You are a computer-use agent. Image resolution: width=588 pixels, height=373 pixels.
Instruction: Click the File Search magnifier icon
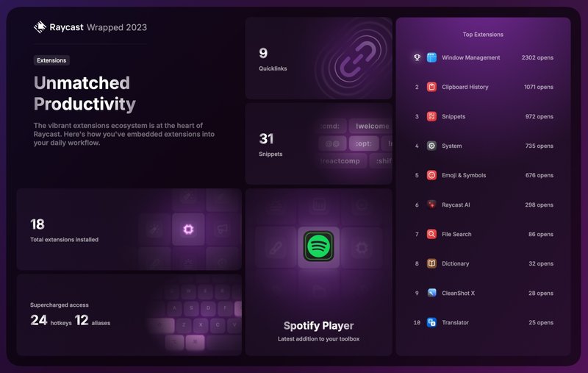click(x=431, y=234)
